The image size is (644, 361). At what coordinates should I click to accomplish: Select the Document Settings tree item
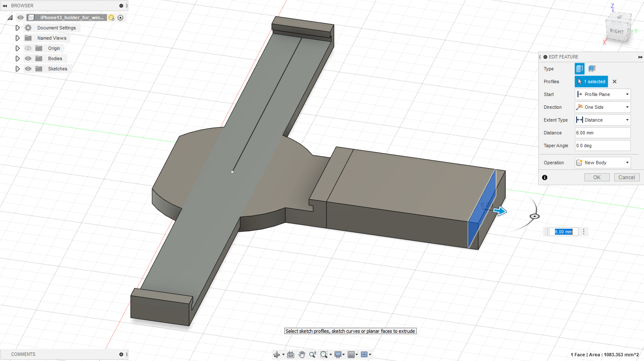[x=57, y=28]
